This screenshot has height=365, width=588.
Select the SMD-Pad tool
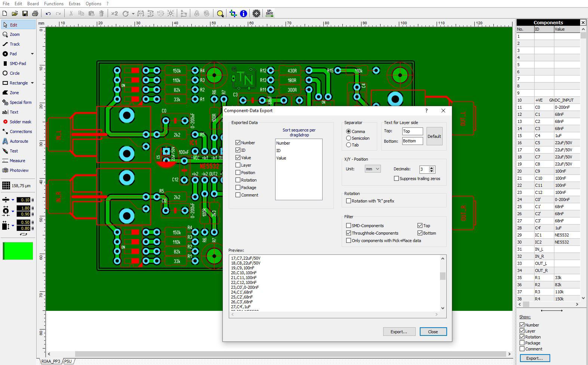pyautogui.click(x=17, y=64)
